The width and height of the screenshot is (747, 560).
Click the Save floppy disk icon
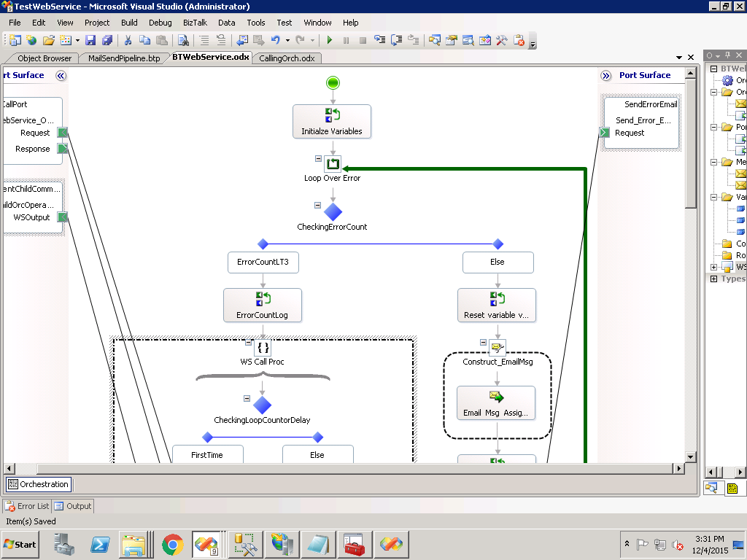(90, 41)
